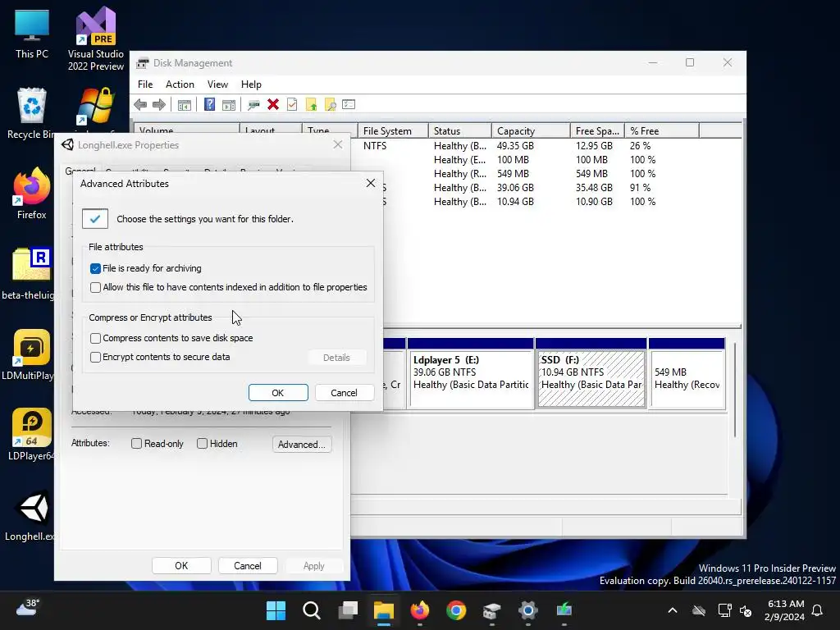Viewport: 840px width, 630px height.
Task: Open Google Chrome from the taskbar
Action: 456,610
